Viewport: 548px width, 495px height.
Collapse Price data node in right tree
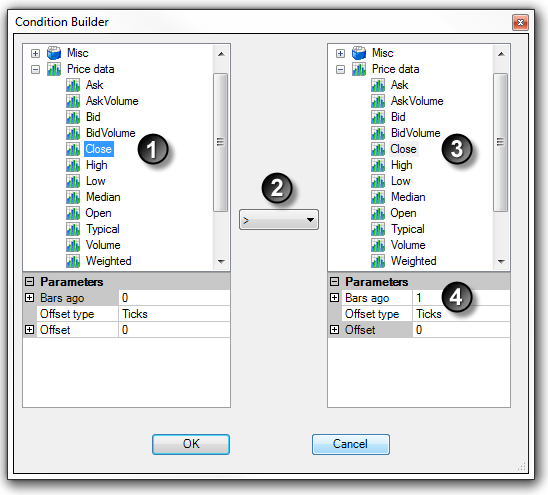340,70
